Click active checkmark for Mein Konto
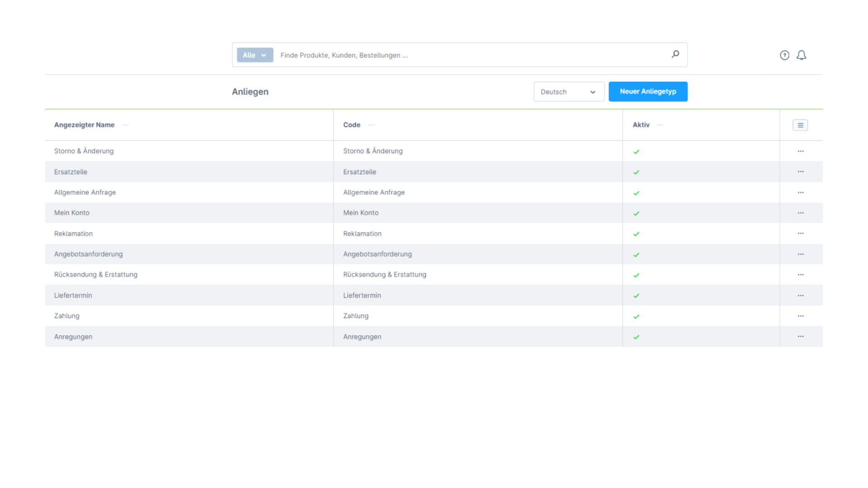Image resolution: width=868 pixels, height=488 pixels. coord(636,213)
